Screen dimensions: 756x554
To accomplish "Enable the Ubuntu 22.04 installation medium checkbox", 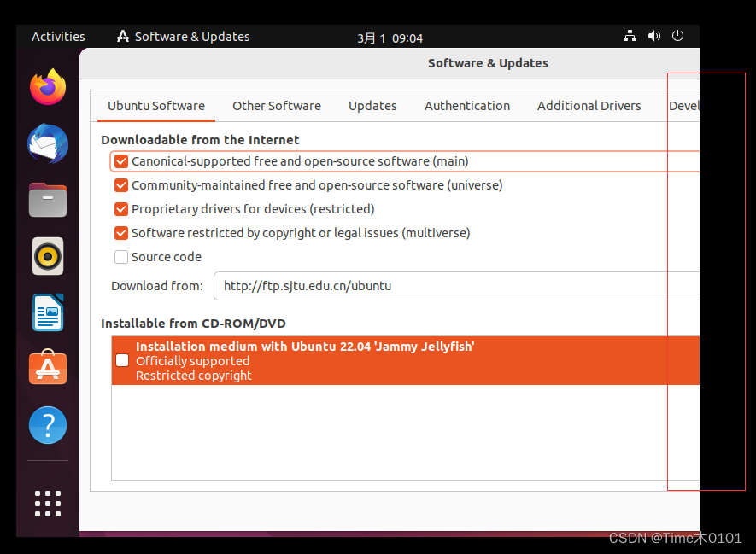I will 122,360.
